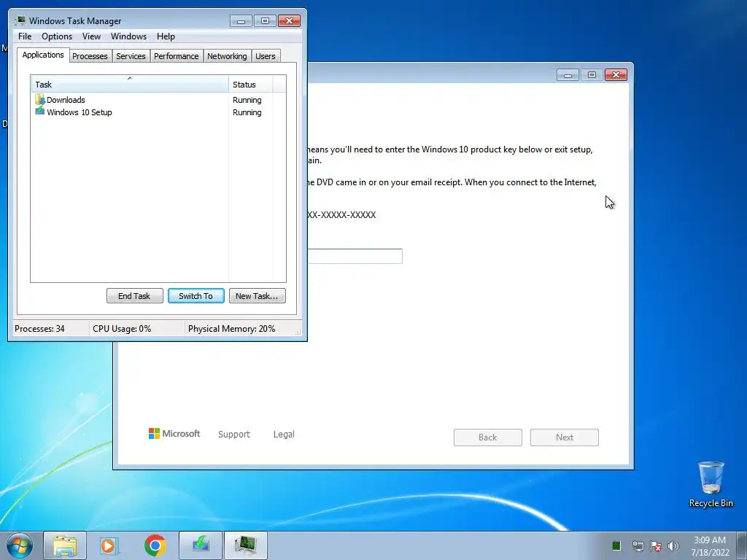Screen dimensions: 747x560
Task: Click the Microsoft logo in Setup window
Action: (174, 433)
